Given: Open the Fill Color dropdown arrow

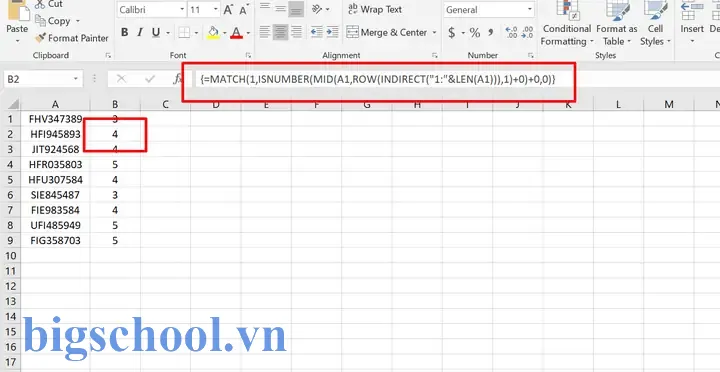Looking at the screenshot, I should tap(225, 33).
